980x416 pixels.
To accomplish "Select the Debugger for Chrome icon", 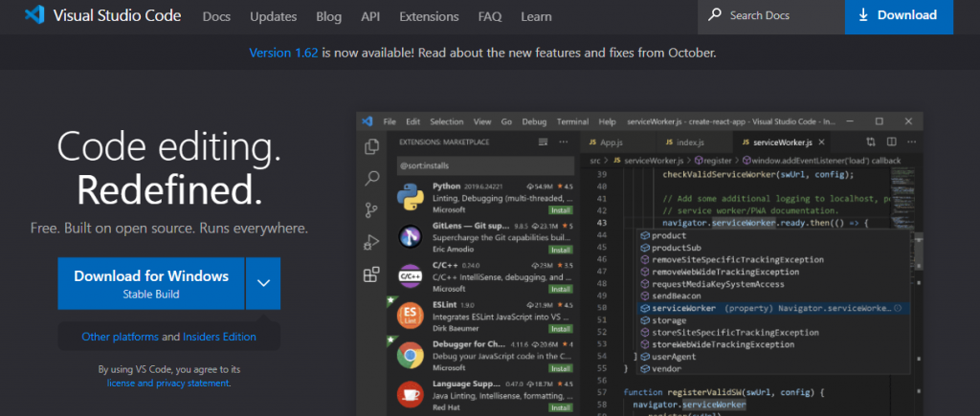I will [411, 356].
